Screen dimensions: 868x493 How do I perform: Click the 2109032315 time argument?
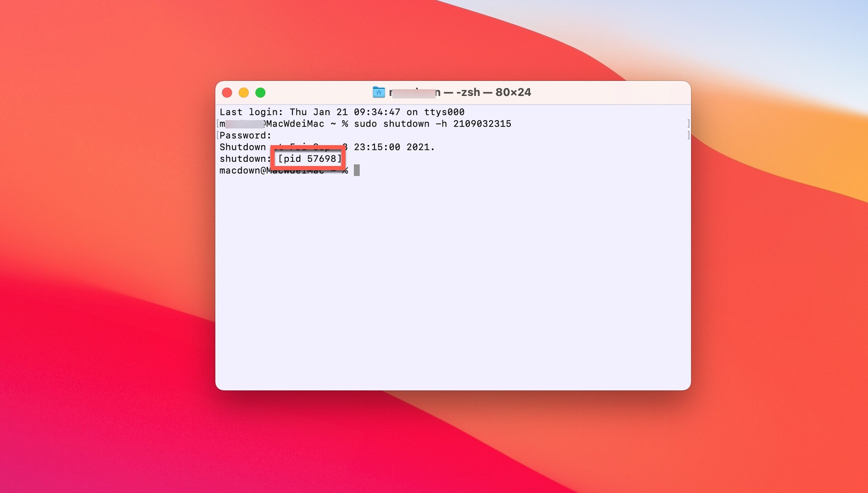482,124
